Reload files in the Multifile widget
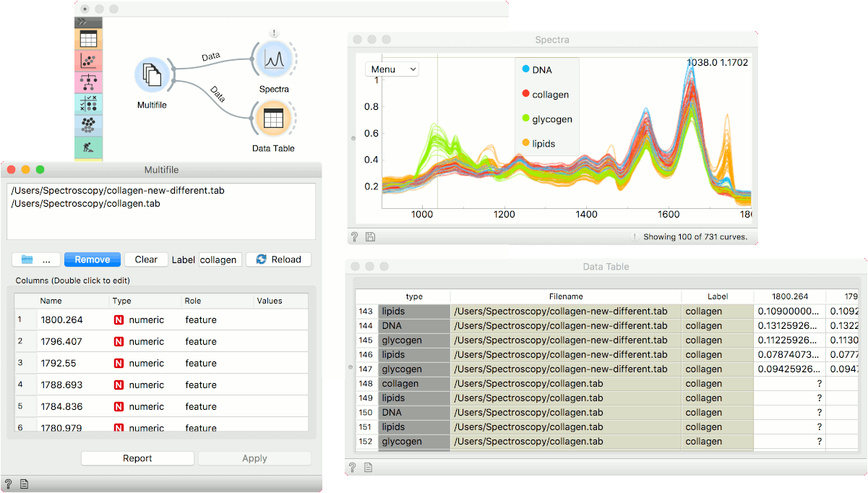Viewport: 868px width, 493px height. tap(278, 259)
